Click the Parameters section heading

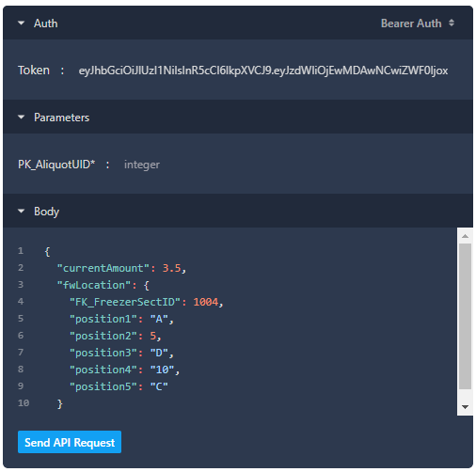point(61,118)
